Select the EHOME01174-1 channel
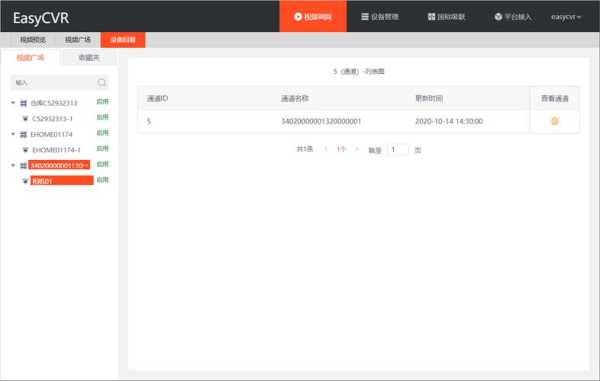The width and height of the screenshot is (600, 381). pos(56,150)
